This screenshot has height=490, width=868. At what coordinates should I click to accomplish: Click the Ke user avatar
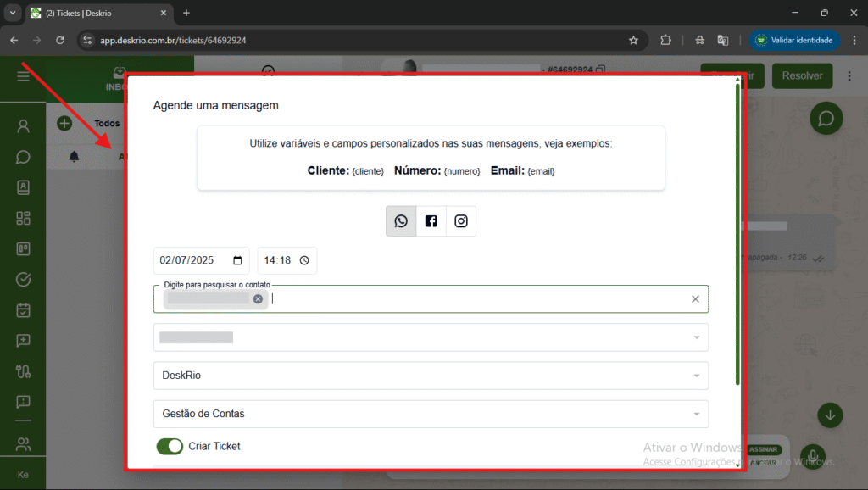[x=23, y=475]
